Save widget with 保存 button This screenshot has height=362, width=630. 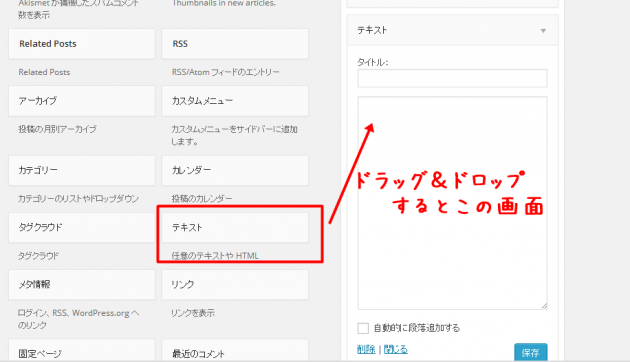[x=530, y=352]
